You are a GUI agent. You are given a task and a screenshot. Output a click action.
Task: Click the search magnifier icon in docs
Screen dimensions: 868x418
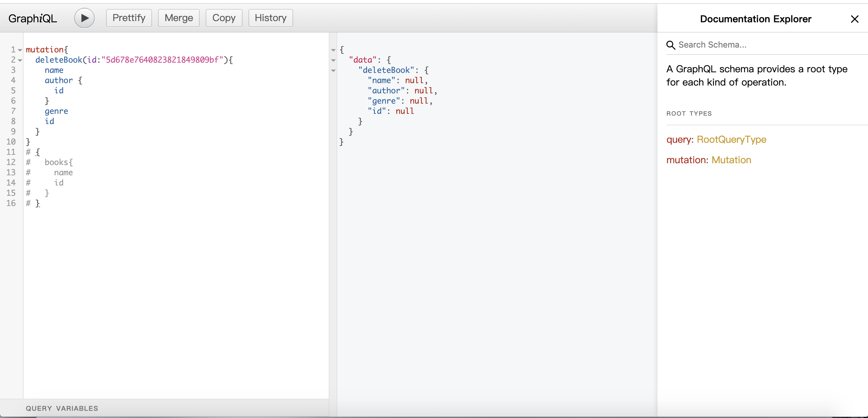(x=670, y=45)
